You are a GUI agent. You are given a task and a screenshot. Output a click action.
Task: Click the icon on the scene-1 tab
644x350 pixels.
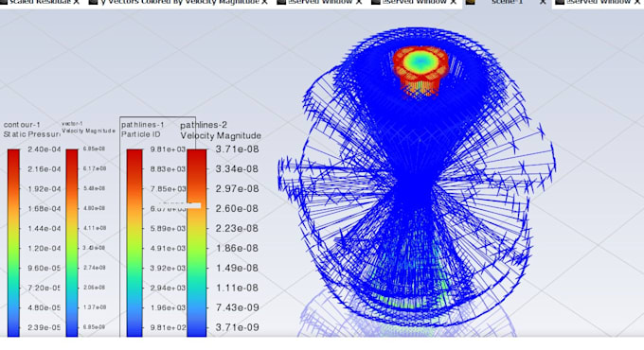point(471,2)
